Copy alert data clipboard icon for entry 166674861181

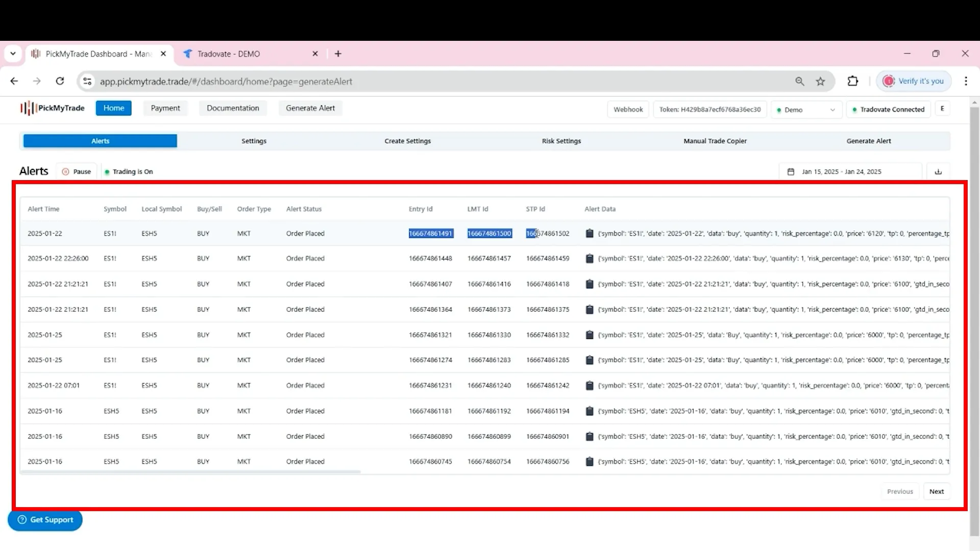point(590,411)
